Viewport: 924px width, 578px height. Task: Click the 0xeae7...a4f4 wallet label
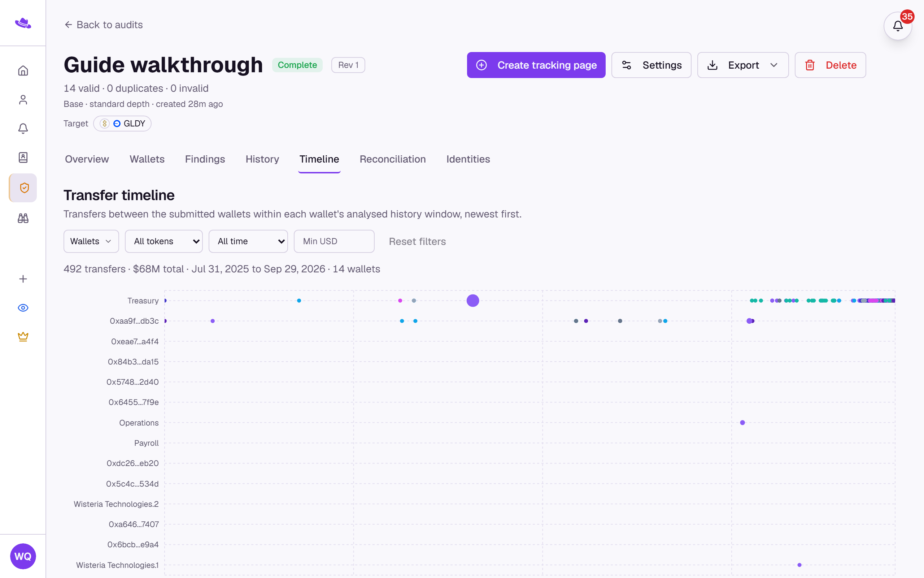(135, 341)
